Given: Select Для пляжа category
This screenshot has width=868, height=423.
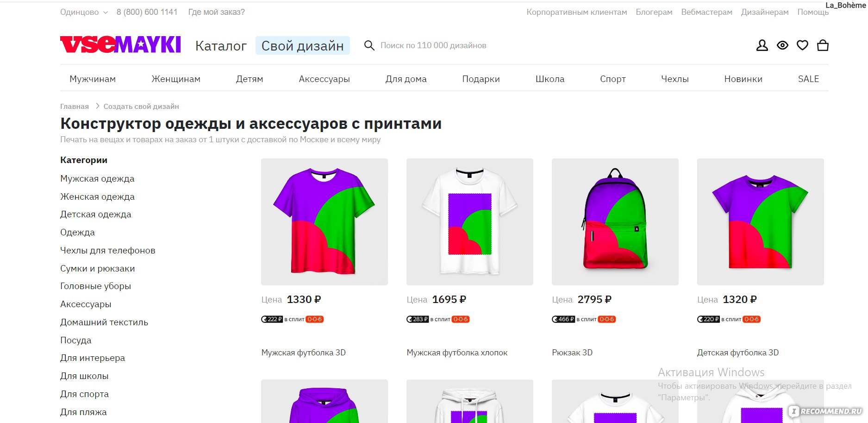Looking at the screenshot, I should (83, 412).
